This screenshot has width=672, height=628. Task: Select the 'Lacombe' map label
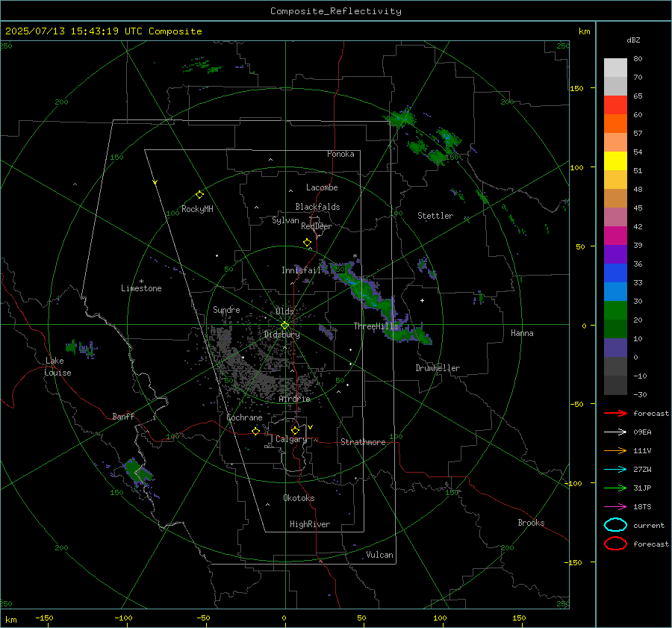(322, 187)
